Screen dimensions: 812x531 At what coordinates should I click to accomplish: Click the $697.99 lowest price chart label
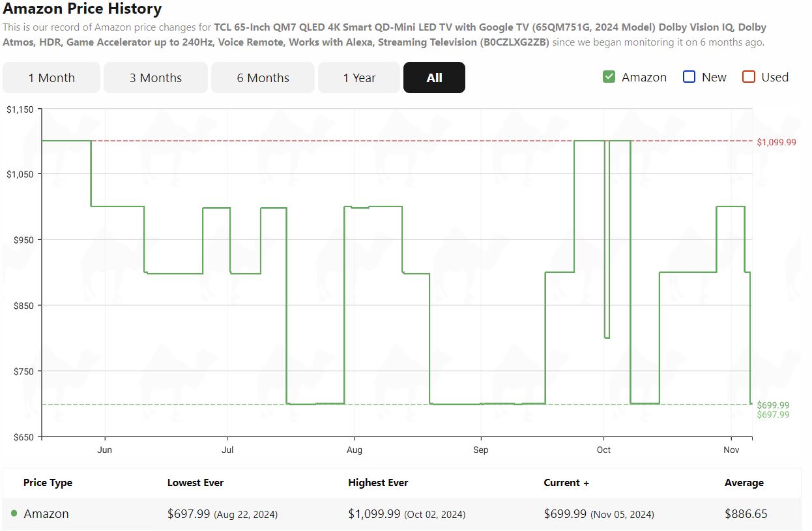pos(773,414)
